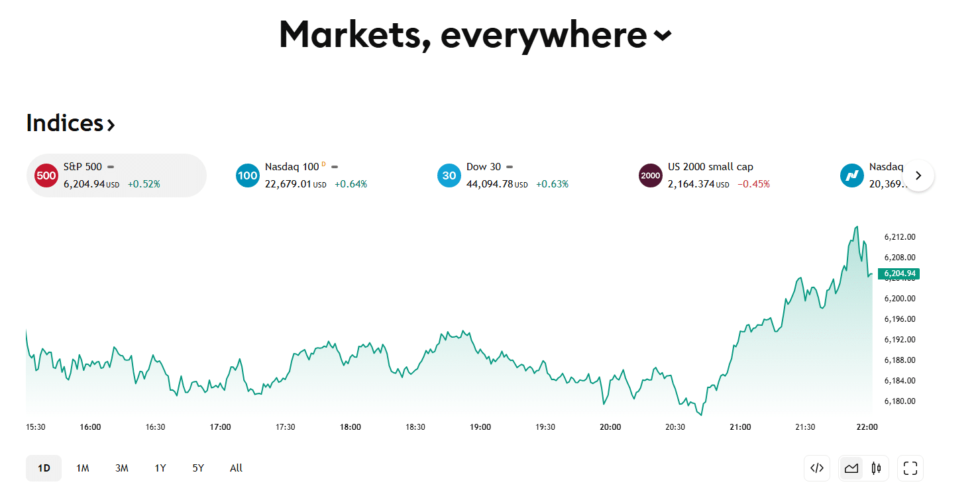Expand the Markets, everywhere dropdown
This screenshot has height=504, width=980.
(662, 35)
